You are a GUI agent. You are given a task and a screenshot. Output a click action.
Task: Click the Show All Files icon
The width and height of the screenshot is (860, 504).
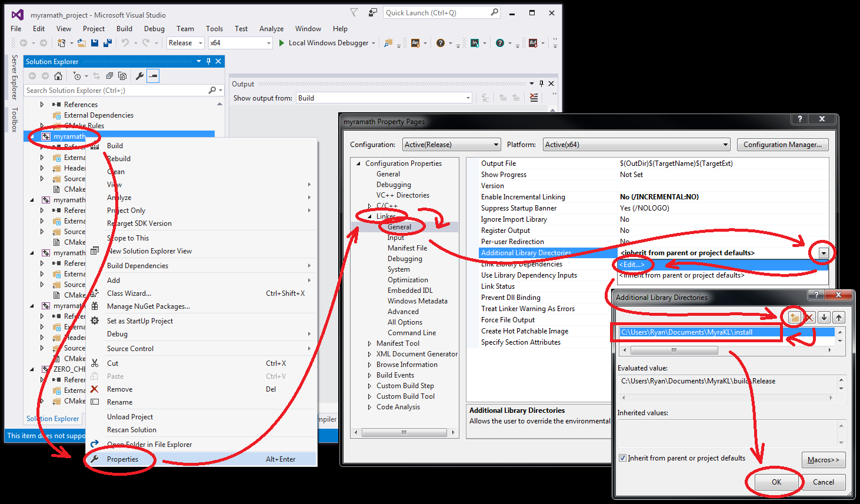122,76
